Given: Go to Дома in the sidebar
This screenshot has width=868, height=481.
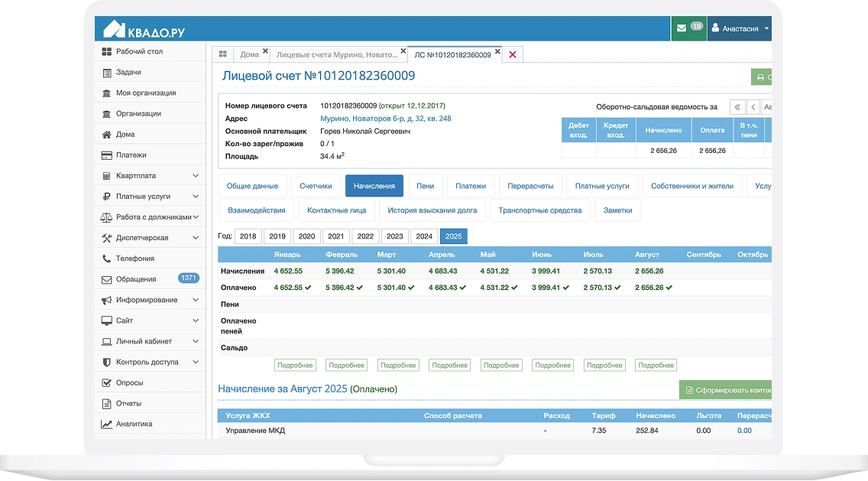Looking at the screenshot, I should pyautogui.click(x=125, y=135).
